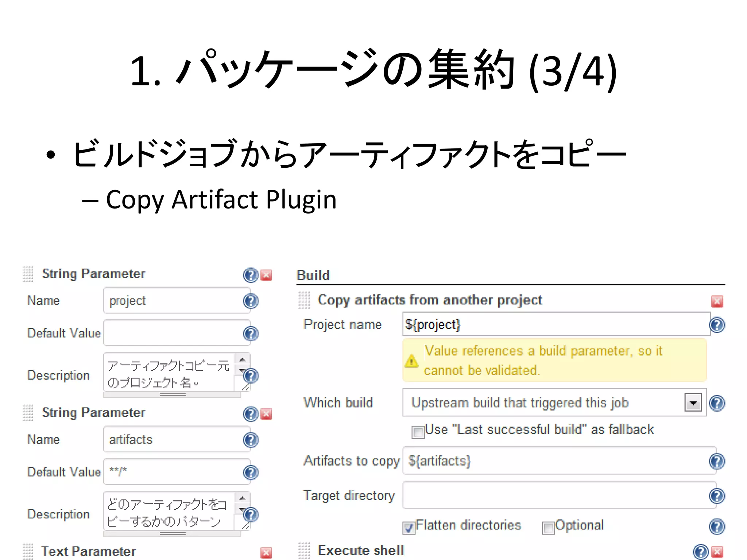Grab resize bar below artifacts description
This screenshot has width=747, height=560.
[172, 533]
